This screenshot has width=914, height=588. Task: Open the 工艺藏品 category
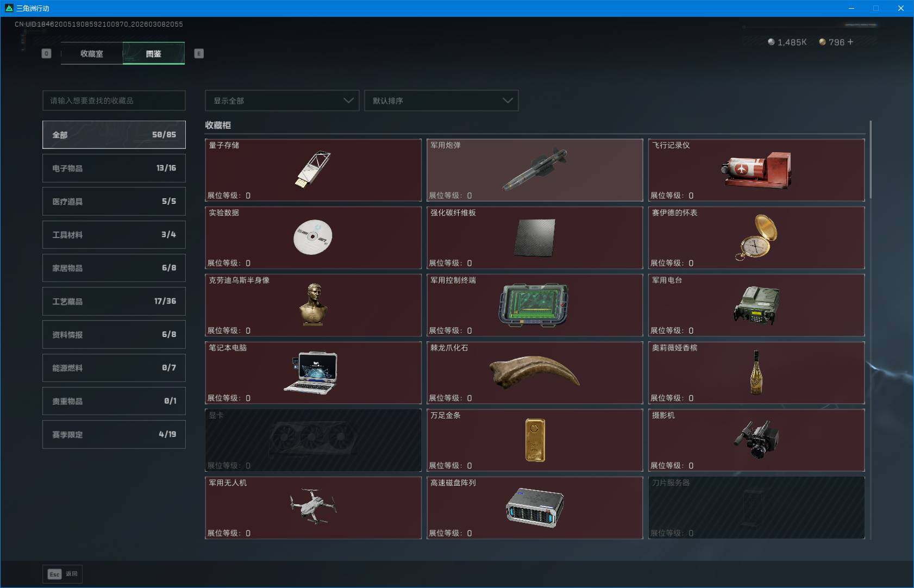coord(114,301)
